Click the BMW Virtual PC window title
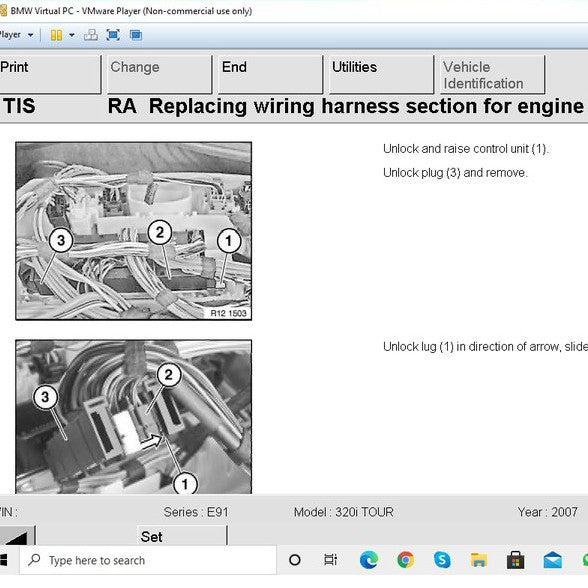The height and width of the screenshot is (588, 588). (131, 11)
